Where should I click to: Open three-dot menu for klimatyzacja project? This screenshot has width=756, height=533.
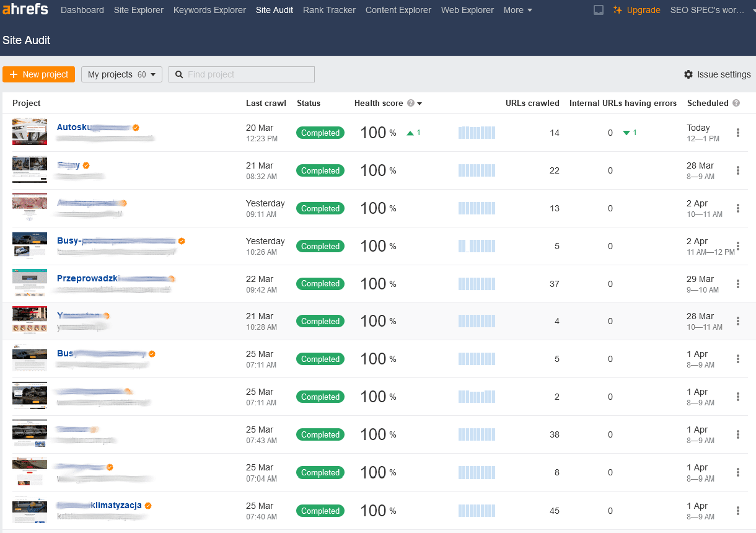[737, 511]
